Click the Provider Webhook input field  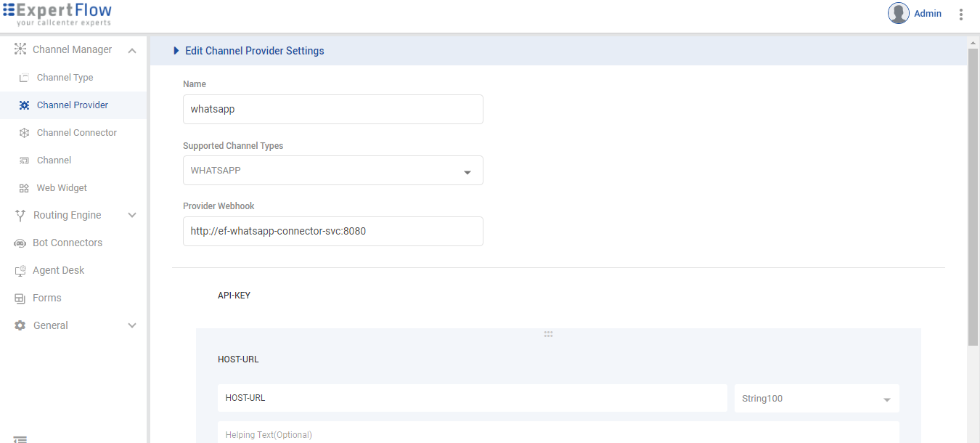click(332, 231)
